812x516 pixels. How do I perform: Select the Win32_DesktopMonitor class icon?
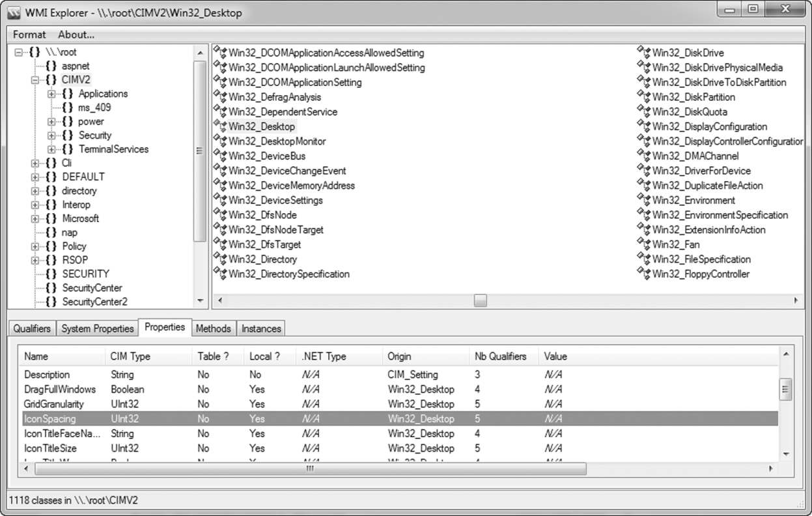click(220, 141)
